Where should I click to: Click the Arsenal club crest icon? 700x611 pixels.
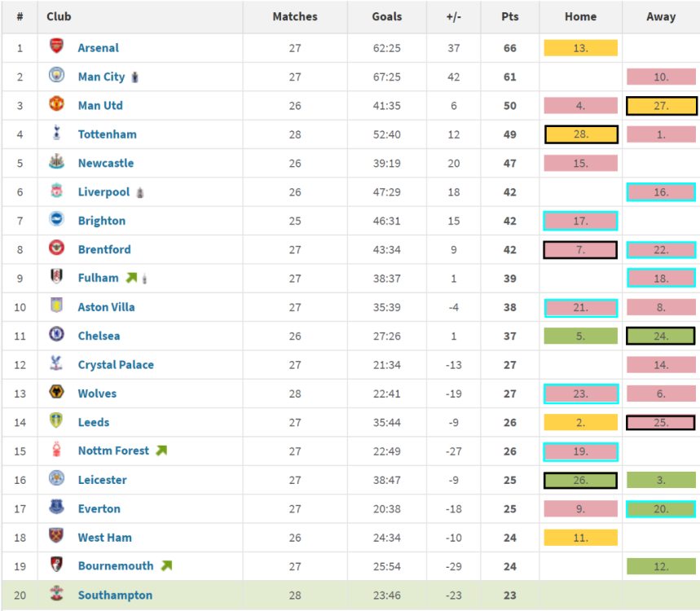click(57, 47)
